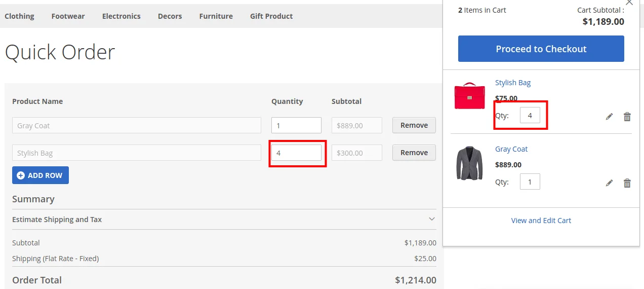644x289 pixels.
Task: Open the Decors menu
Action: pyautogui.click(x=170, y=16)
